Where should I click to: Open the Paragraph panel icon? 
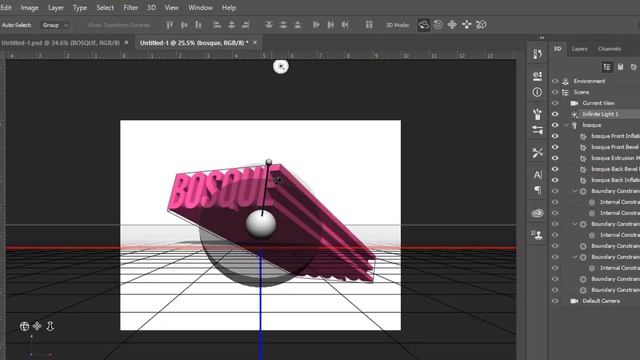pyautogui.click(x=538, y=190)
